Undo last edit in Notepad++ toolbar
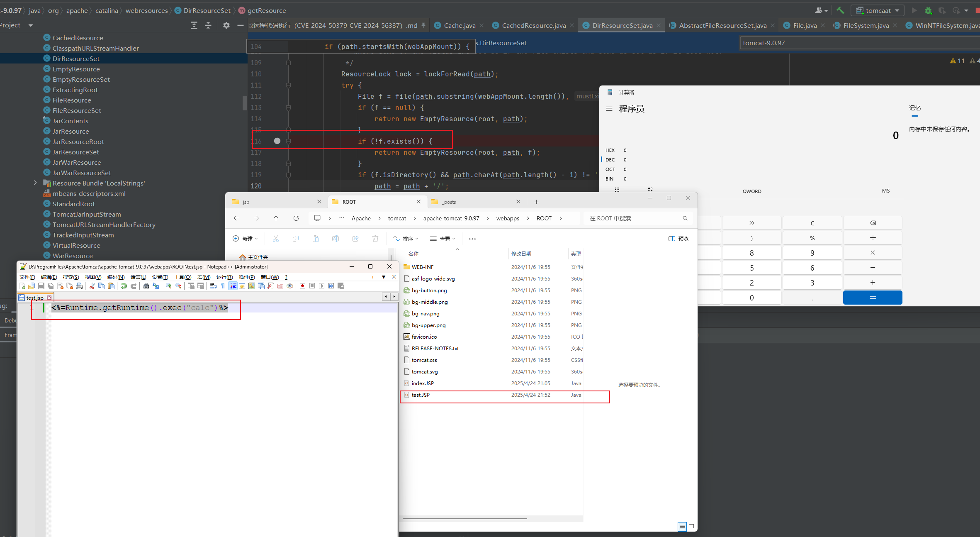Screen dimensions: 980x537 tap(124, 286)
